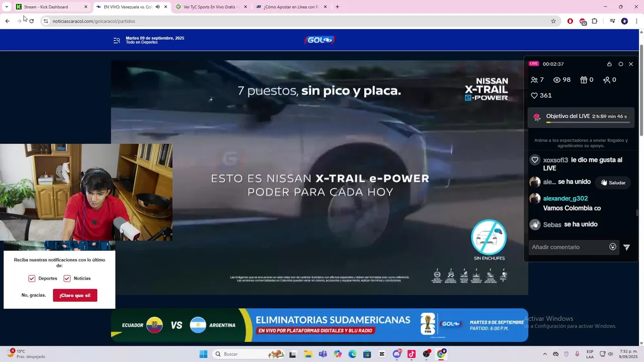This screenshot has width=644, height=362.
Task: Accept notifications with ¡Claro que sí!
Action: 75,296
